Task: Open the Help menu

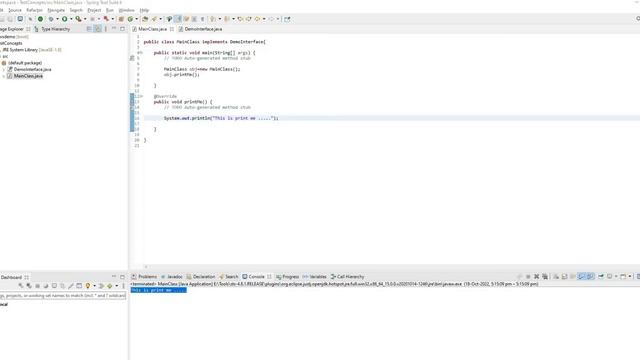Action: tap(144, 10)
